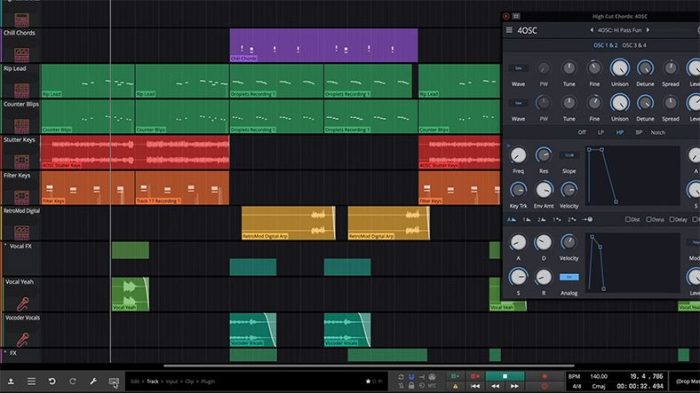Click the record button in transport
Viewport: 700px width, 393px height.
[544, 376]
